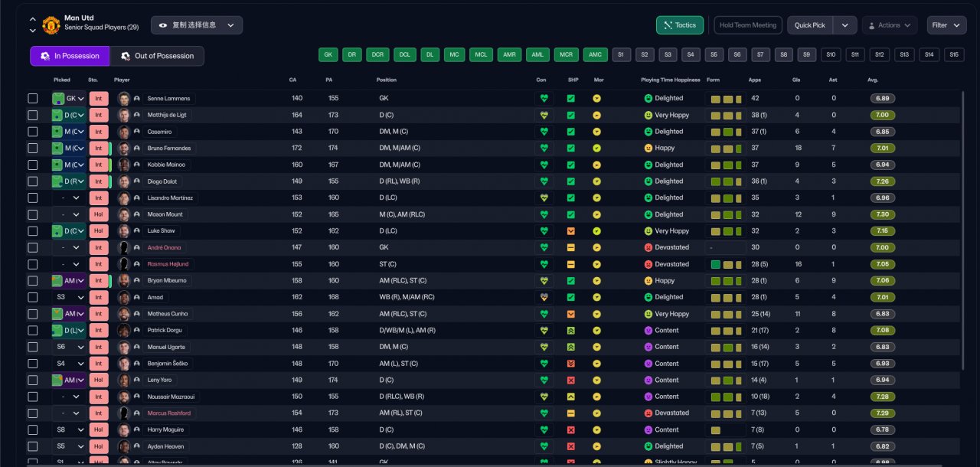
Task: Click Bryan Mbeumo's AM pitch position icon
Action: [57, 281]
